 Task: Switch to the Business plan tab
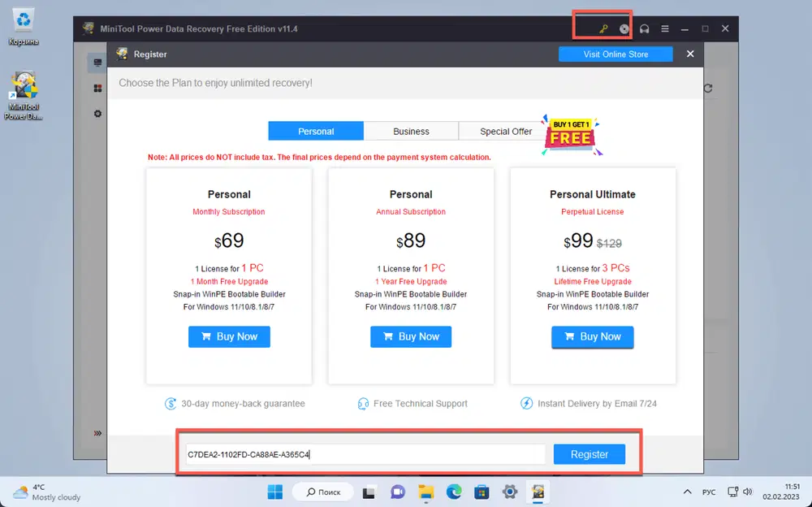coord(411,131)
